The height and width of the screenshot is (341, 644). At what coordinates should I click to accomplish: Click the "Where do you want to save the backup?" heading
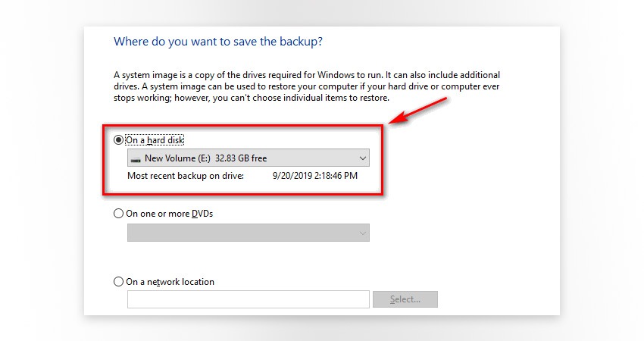[x=218, y=42]
